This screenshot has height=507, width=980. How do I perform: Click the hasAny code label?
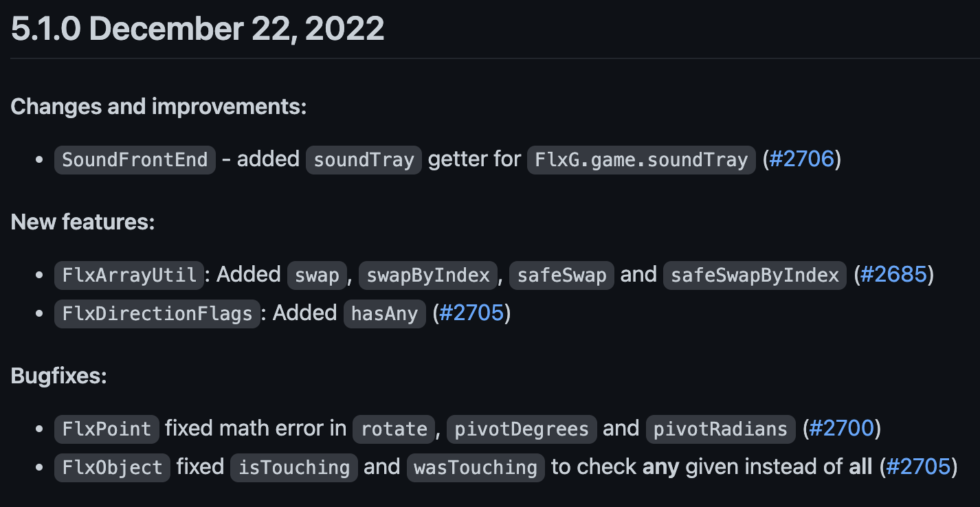384,313
